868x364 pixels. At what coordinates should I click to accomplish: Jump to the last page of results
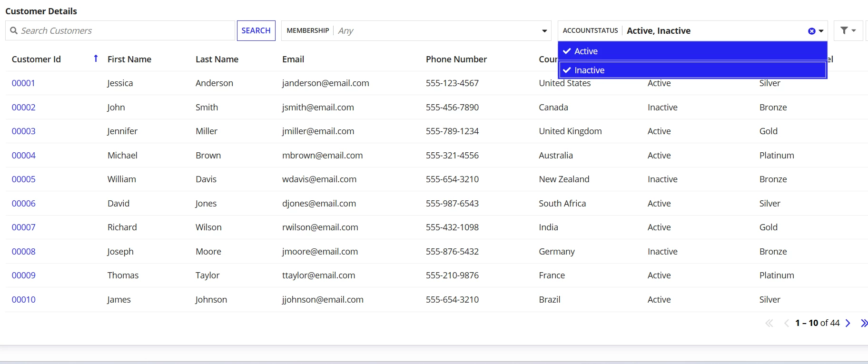point(864,323)
